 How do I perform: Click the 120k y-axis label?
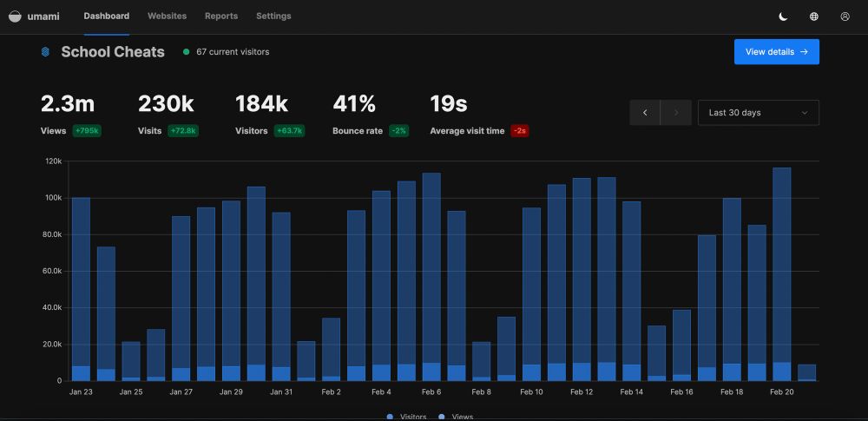tap(53, 161)
